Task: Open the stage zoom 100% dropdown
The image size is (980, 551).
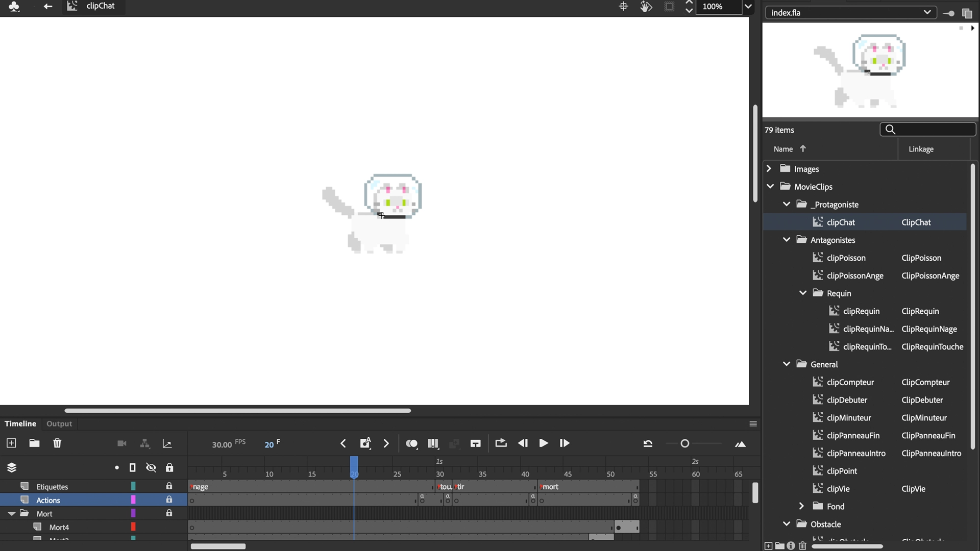Action: (x=748, y=7)
